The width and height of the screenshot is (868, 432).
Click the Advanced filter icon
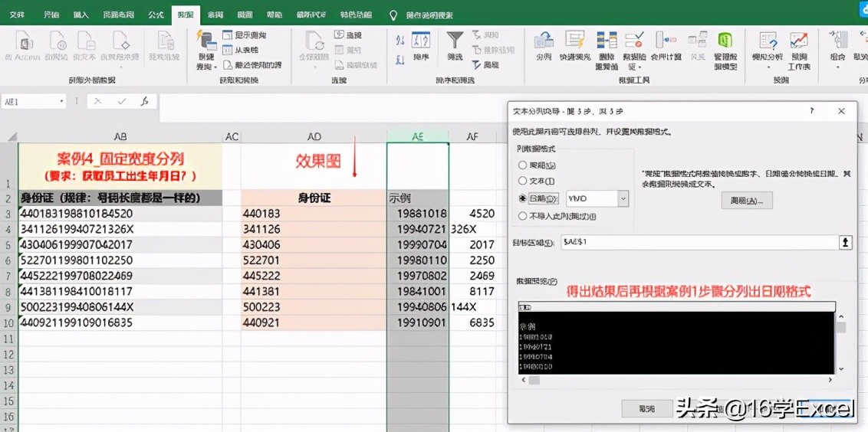click(x=477, y=64)
